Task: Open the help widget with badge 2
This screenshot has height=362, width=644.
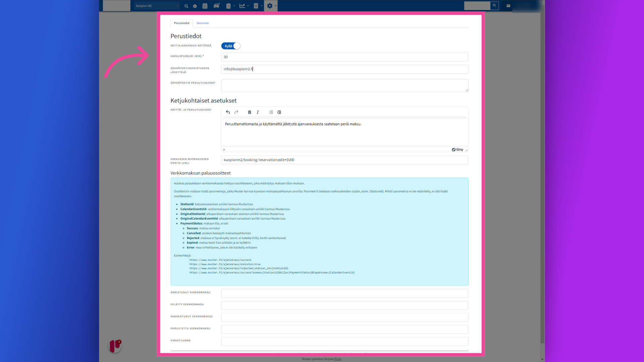Action: [115, 346]
